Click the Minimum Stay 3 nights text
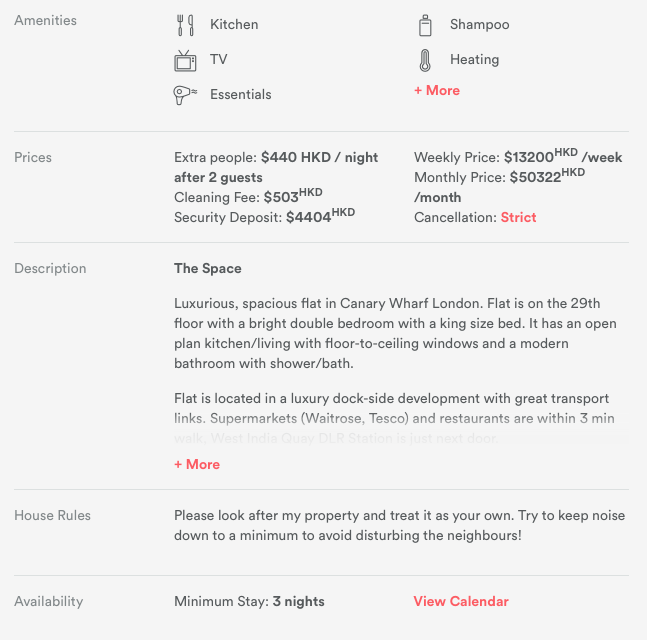This screenshot has height=640, width=647. tap(249, 601)
